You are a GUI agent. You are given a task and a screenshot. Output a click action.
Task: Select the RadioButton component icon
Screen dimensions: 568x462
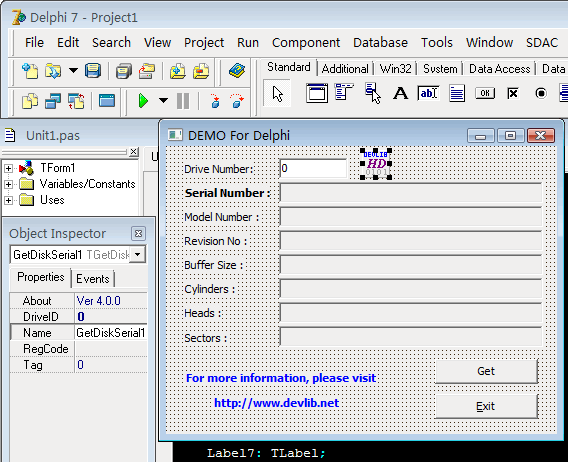click(x=541, y=93)
